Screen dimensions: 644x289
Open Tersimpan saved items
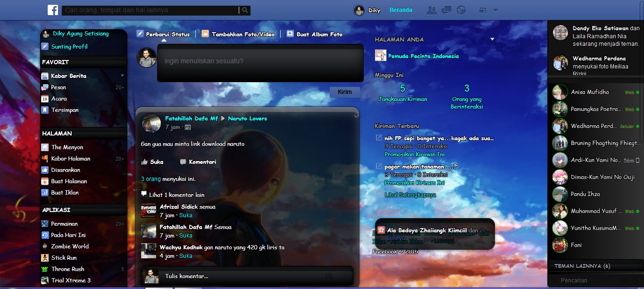pos(65,110)
